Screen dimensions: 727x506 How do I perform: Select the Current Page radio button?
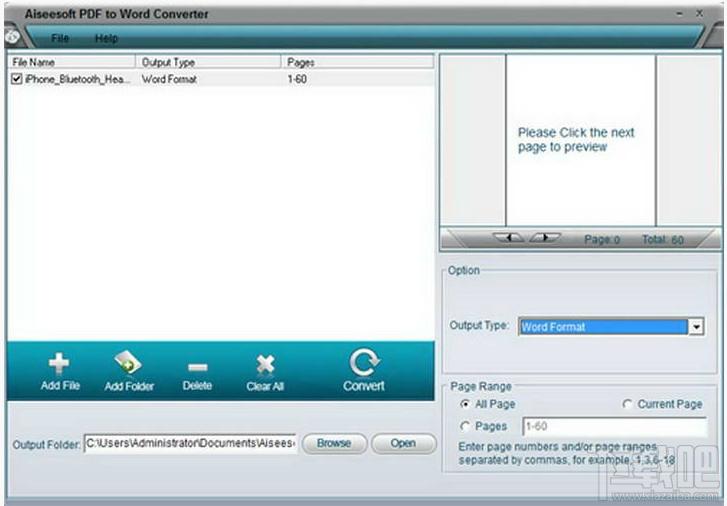[627, 404]
